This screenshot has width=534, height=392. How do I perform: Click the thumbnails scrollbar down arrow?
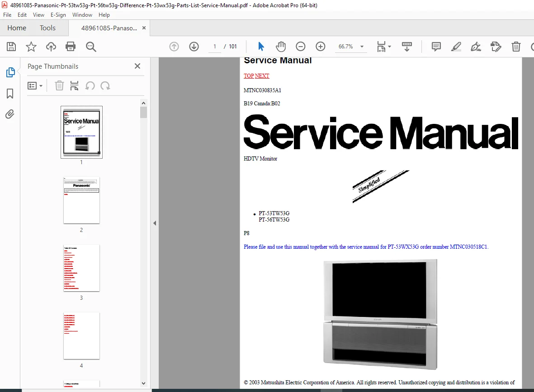143,383
